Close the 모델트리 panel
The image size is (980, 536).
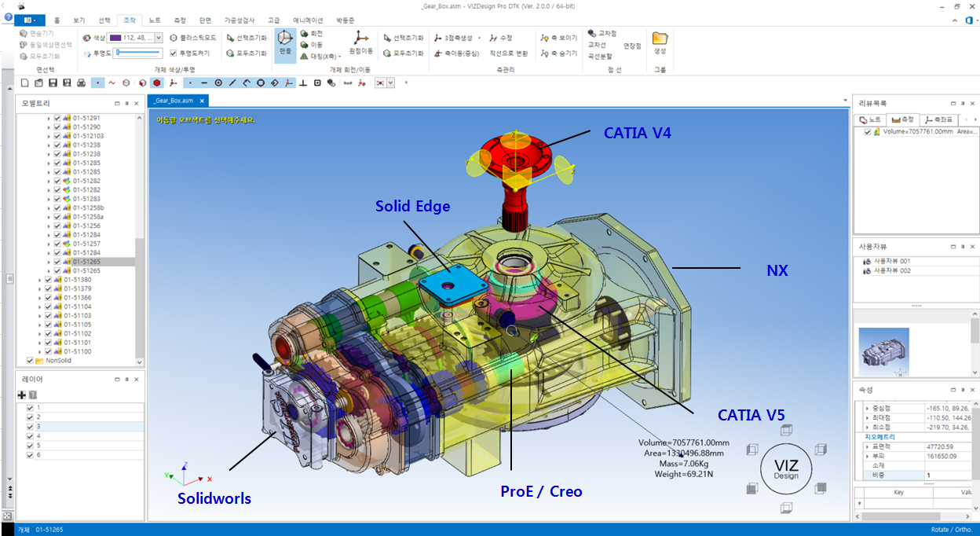(137, 103)
